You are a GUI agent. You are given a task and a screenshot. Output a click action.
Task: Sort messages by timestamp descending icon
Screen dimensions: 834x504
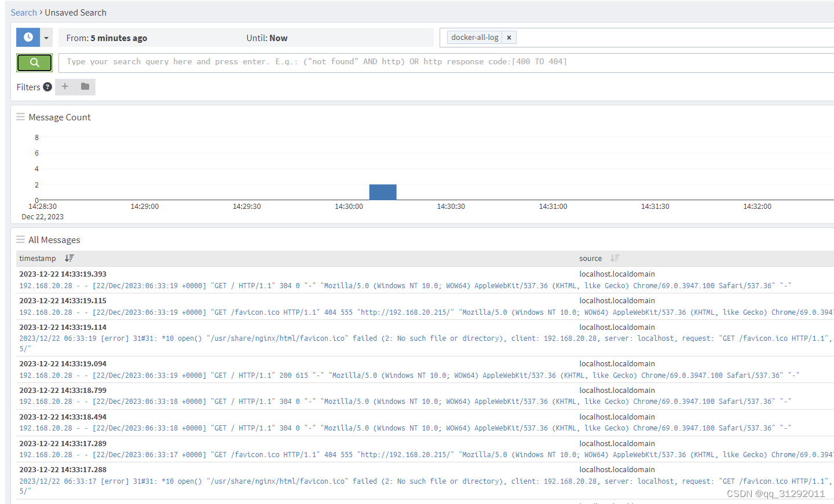pyautogui.click(x=69, y=258)
